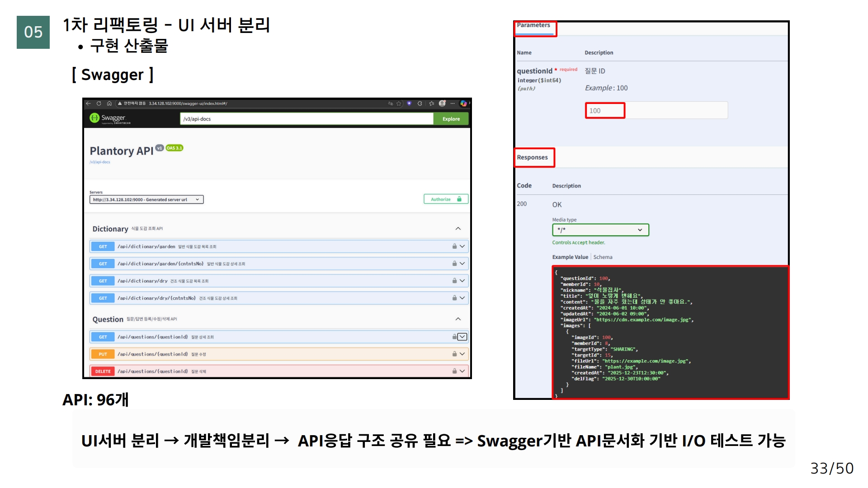Click the green Explore button
This screenshot has width=868, height=488.
[x=451, y=119]
